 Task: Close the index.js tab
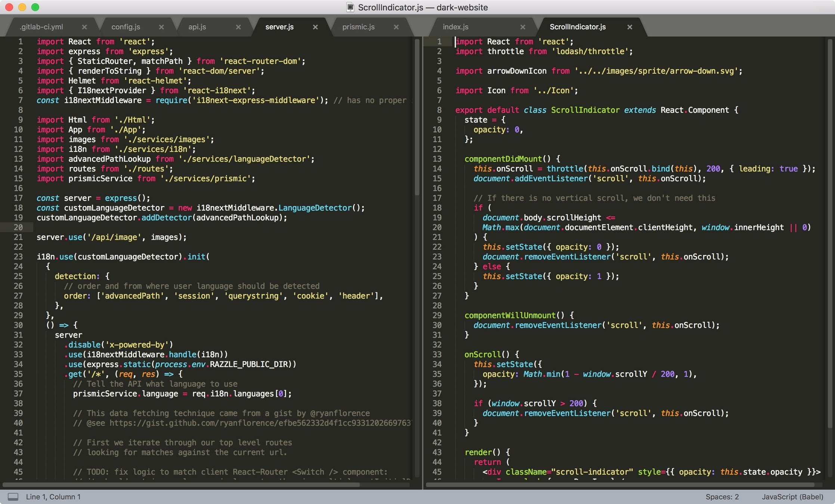click(x=523, y=27)
